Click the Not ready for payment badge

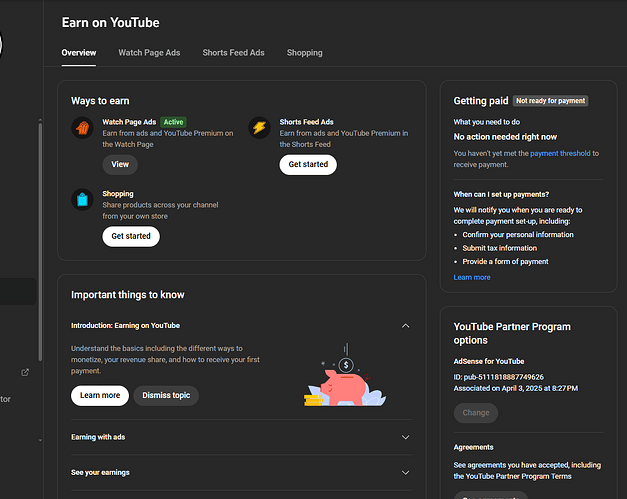(x=551, y=101)
